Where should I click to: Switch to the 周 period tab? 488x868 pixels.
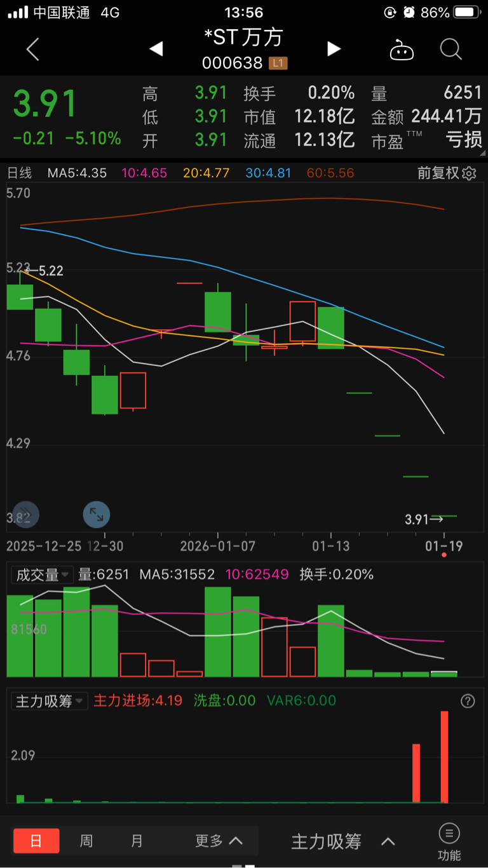point(86,841)
